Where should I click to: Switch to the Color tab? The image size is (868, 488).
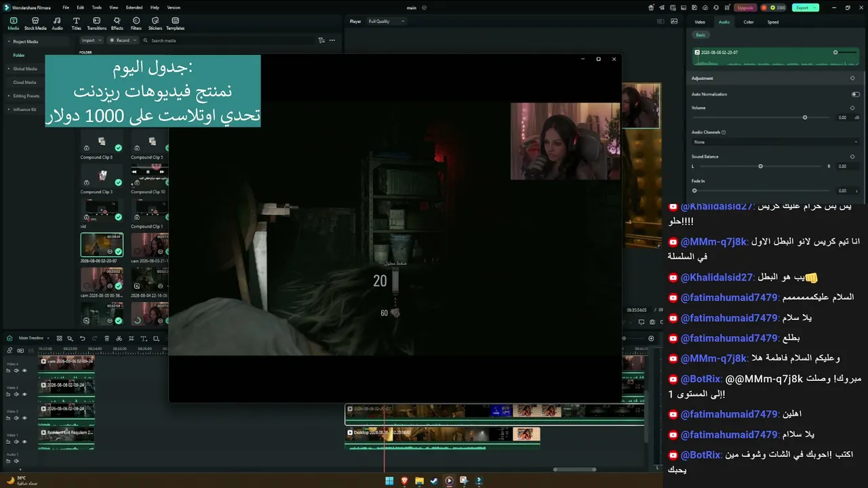coord(749,22)
